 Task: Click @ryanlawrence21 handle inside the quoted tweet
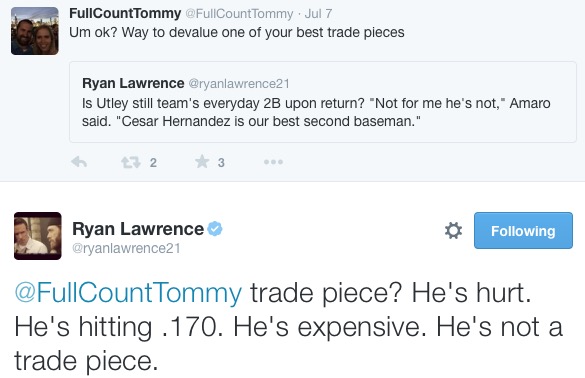click(239, 84)
